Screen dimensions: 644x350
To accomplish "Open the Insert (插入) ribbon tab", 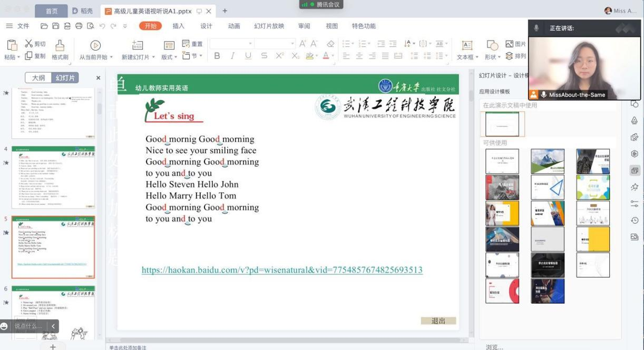I will (x=179, y=26).
